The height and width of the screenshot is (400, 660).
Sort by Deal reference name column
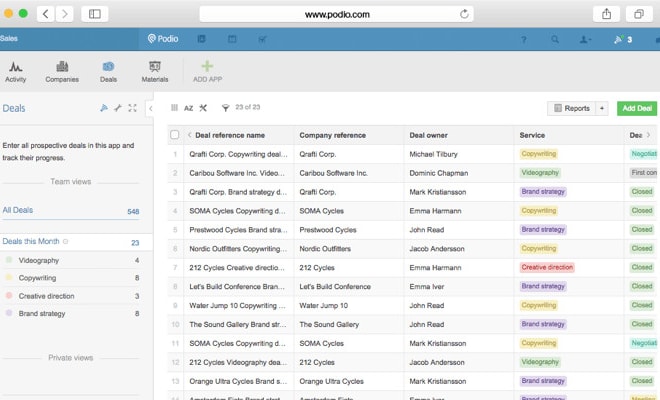[x=230, y=135]
